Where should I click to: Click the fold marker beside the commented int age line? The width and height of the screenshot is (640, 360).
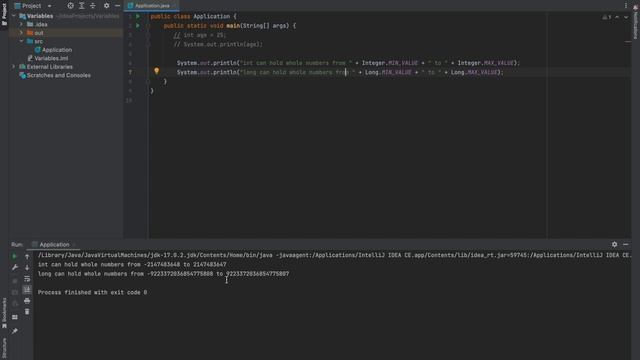click(x=148, y=35)
